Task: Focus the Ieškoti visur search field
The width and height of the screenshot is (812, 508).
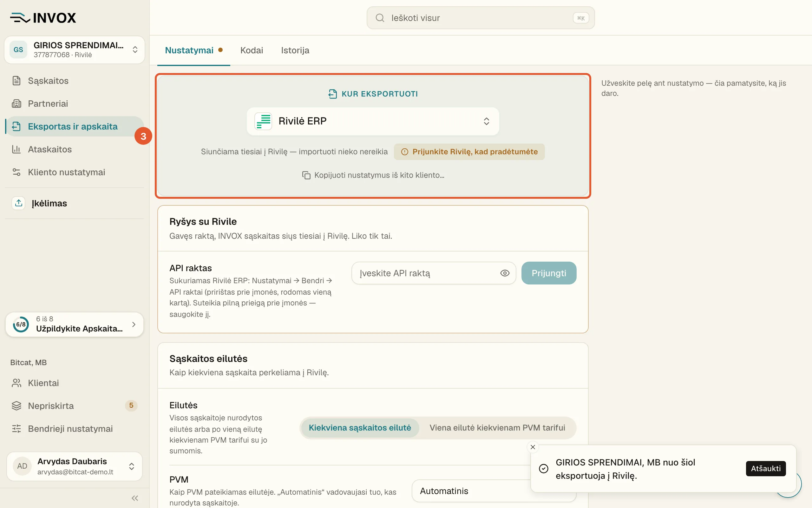Action: [481, 18]
